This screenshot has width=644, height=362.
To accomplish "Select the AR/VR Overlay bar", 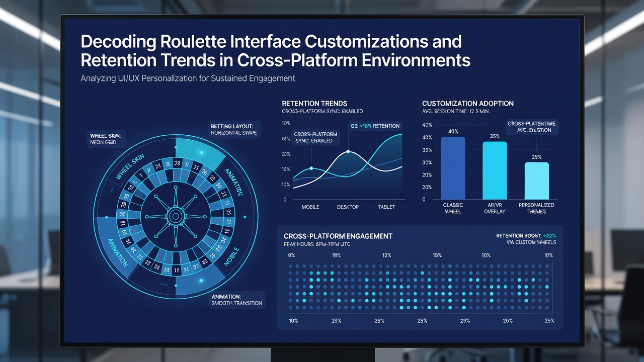I will click(x=495, y=170).
